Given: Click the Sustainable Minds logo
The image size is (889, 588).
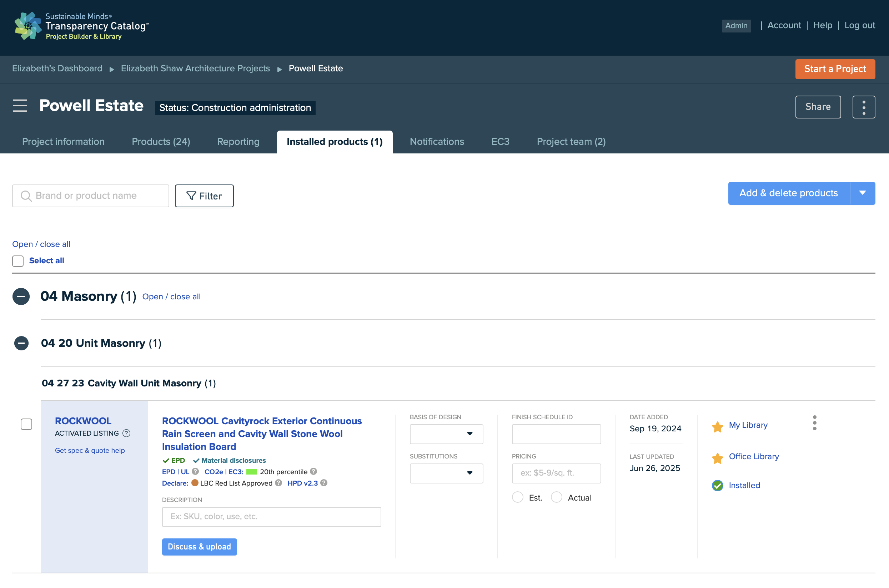Looking at the screenshot, I should click(28, 26).
